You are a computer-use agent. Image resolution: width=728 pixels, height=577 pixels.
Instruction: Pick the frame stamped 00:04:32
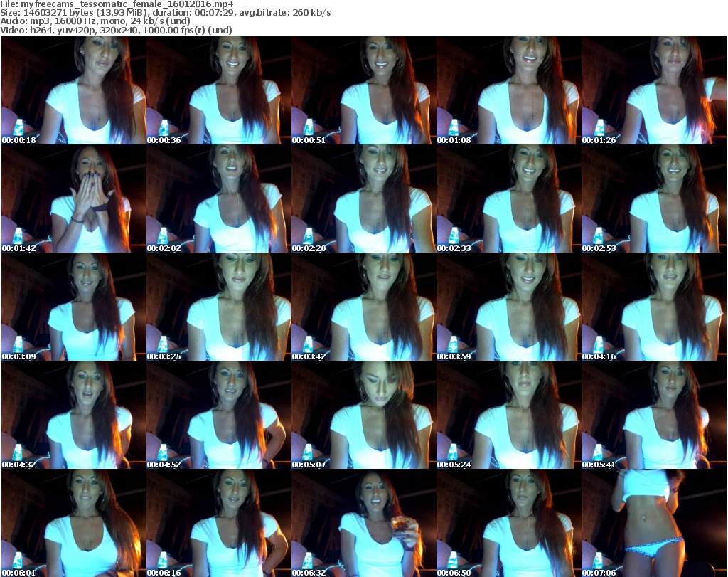(74, 415)
